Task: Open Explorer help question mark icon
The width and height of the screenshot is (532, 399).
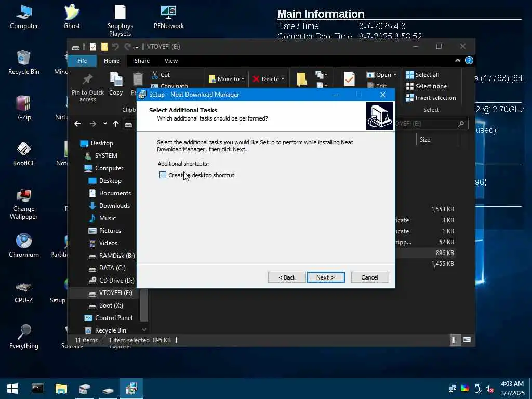Action: pos(469,60)
